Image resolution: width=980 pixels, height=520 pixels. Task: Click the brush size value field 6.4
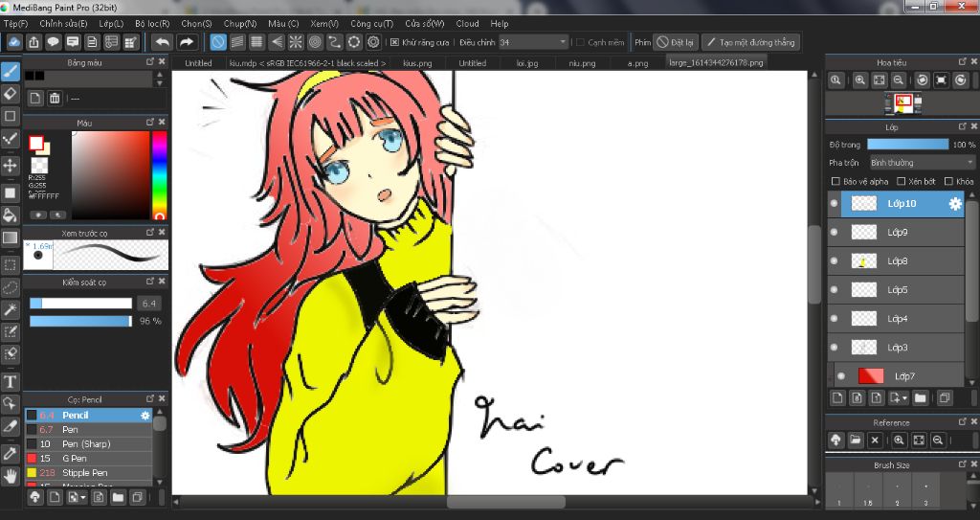pos(148,304)
